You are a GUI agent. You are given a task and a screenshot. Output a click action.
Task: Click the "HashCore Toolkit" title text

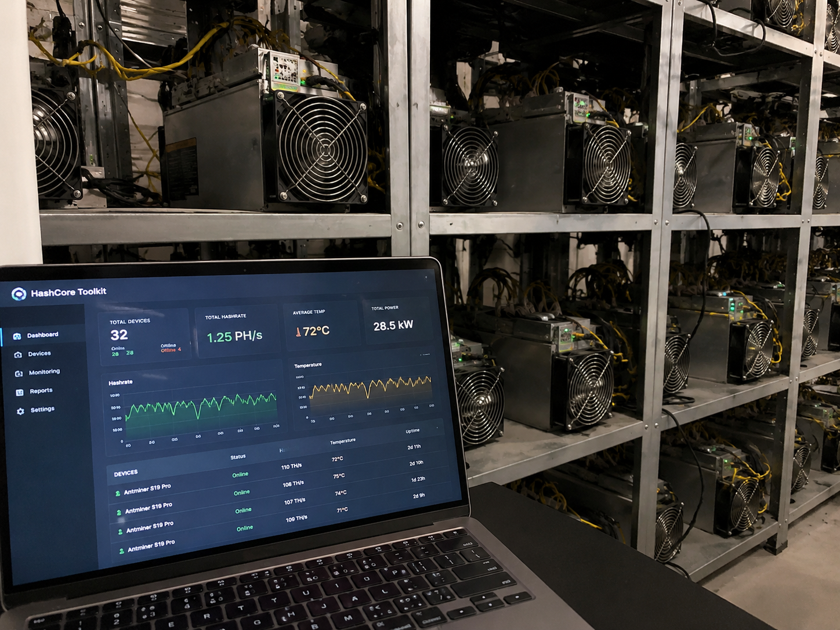[68, 292]
